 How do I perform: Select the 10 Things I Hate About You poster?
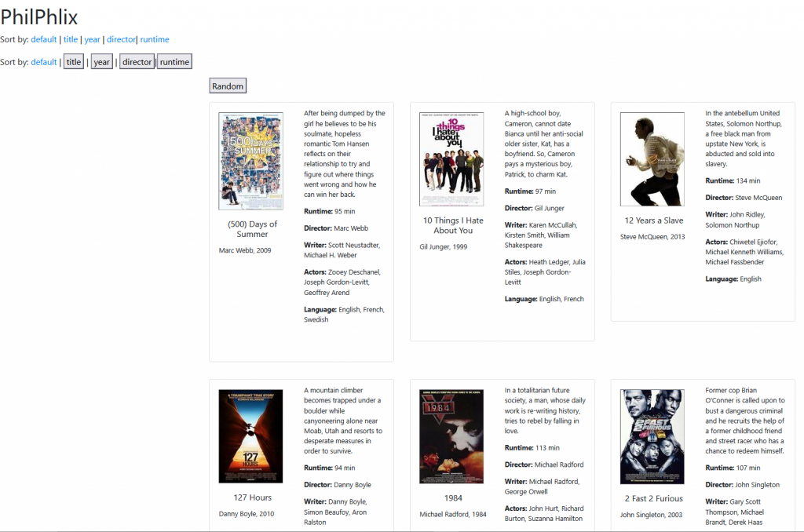pos(451,159)
